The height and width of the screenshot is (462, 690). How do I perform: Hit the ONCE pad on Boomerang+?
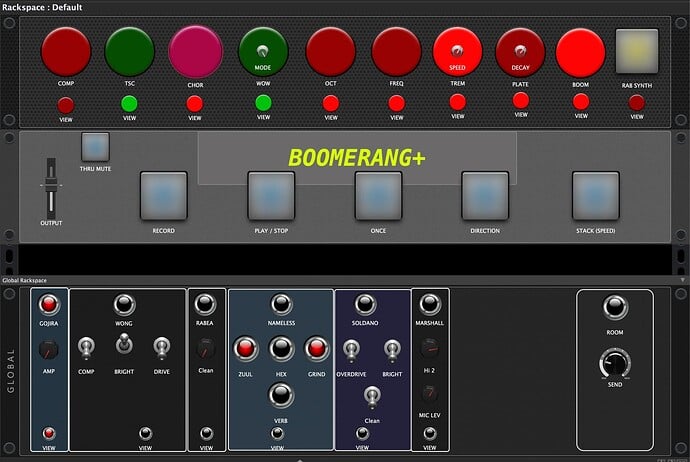coord(378,196)
